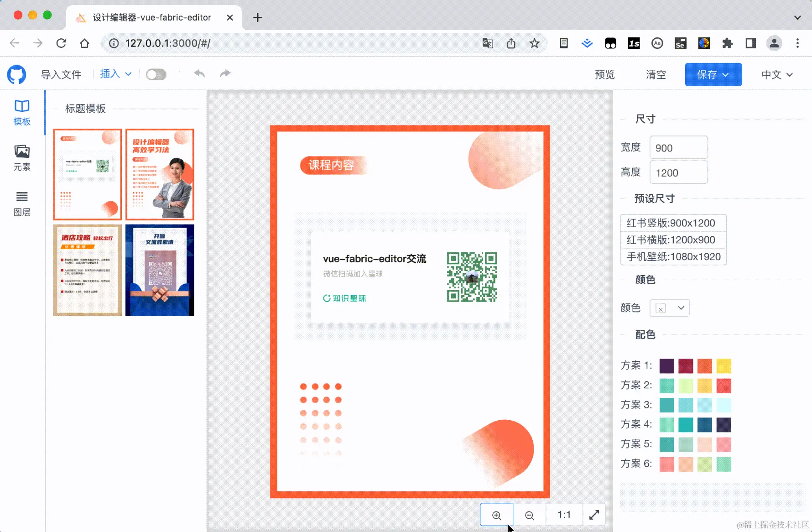
Task: Select preset 红书横版:1200x900
Action: (673, 240)
